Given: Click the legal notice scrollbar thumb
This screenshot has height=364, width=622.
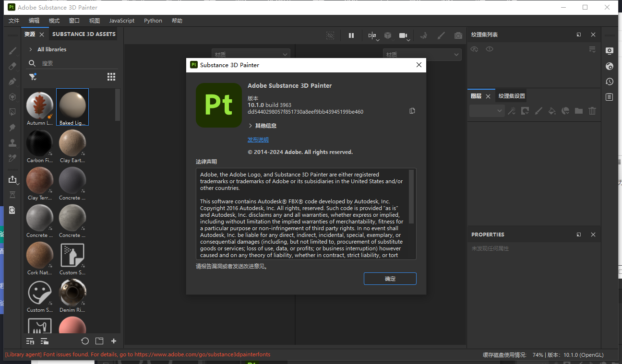Looking at the screenshot, I should click(411, 196).
